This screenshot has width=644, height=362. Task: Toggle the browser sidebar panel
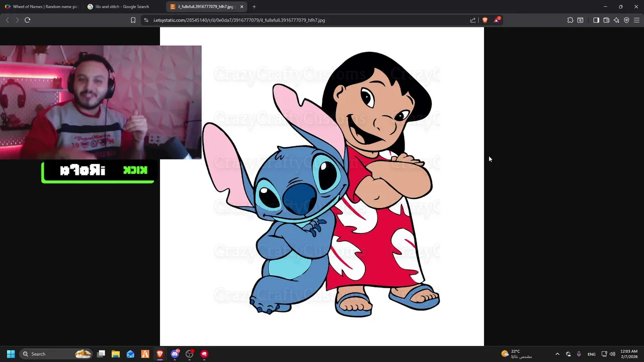(x=596, y=20)
